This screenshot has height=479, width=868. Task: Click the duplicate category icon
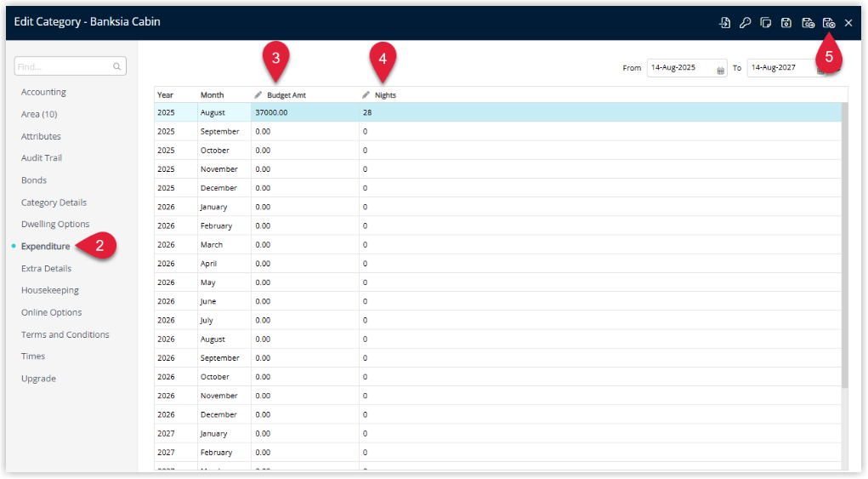[766, 23]
